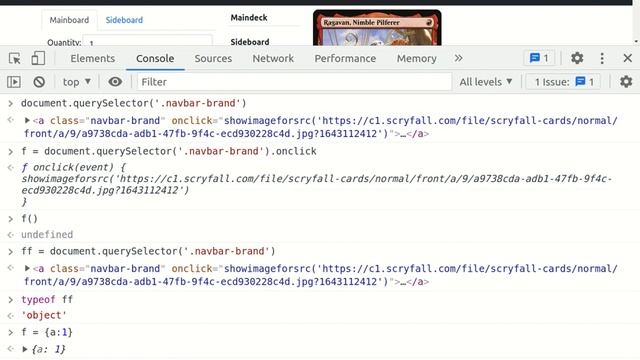Image resolution: width=640 pixels, height=360 pixels.
Task: Click the 'undefined' console output
Action: click(47, 235)
